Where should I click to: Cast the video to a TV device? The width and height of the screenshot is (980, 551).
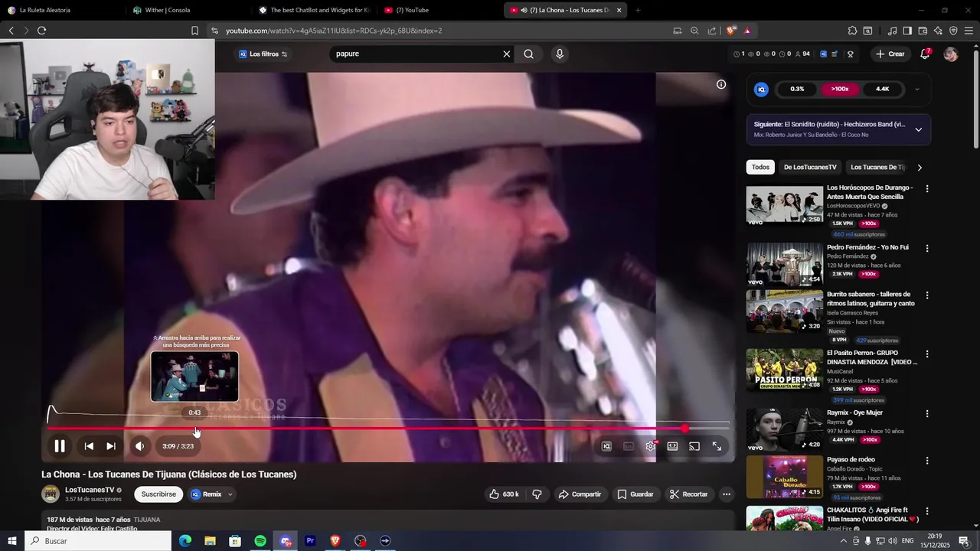[x=694, y=446]
